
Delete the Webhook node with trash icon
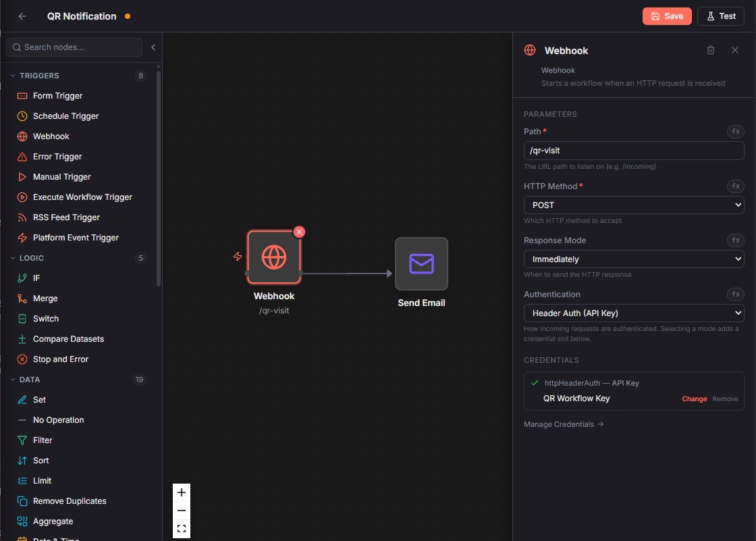711,50
